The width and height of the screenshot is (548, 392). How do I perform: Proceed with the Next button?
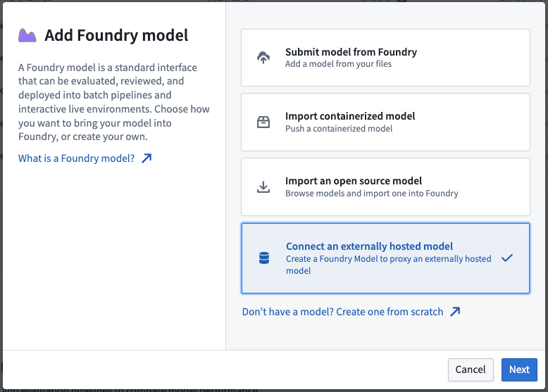pos(519,369)
